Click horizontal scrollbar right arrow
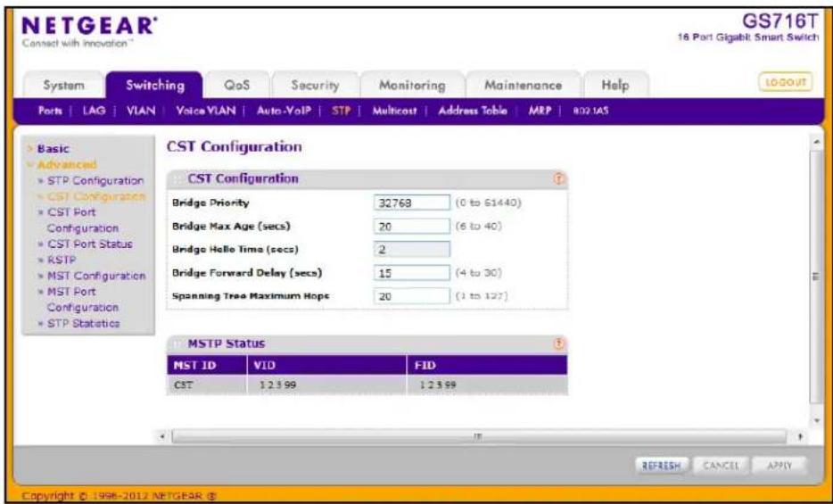Screen dimensions: 833x504 tap(801, 437)
